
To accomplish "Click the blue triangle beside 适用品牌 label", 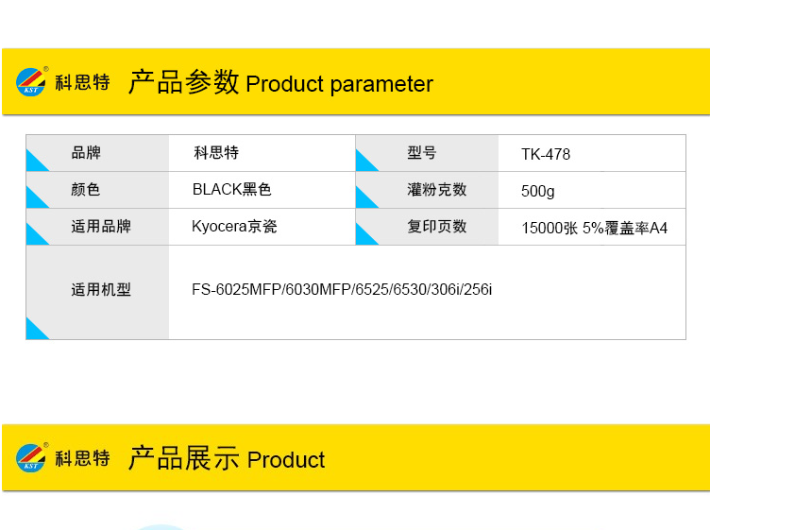I will point(37,234).
